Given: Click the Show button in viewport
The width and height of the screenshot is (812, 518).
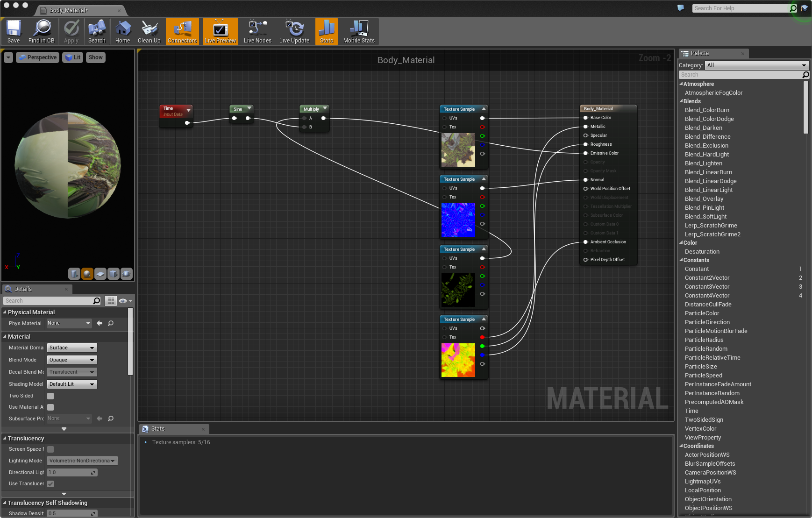Looking at the screenshot, I should click(x=95, y=57).
